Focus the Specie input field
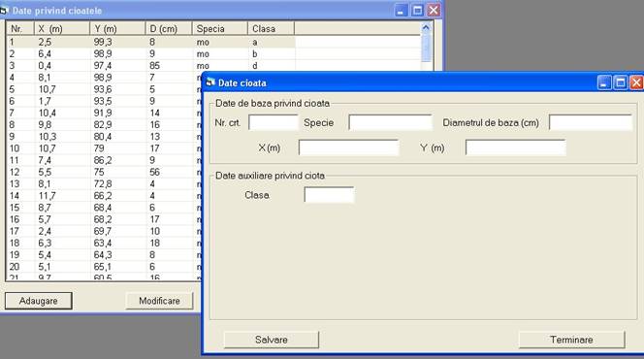644x359 pixels. (390, 122)
